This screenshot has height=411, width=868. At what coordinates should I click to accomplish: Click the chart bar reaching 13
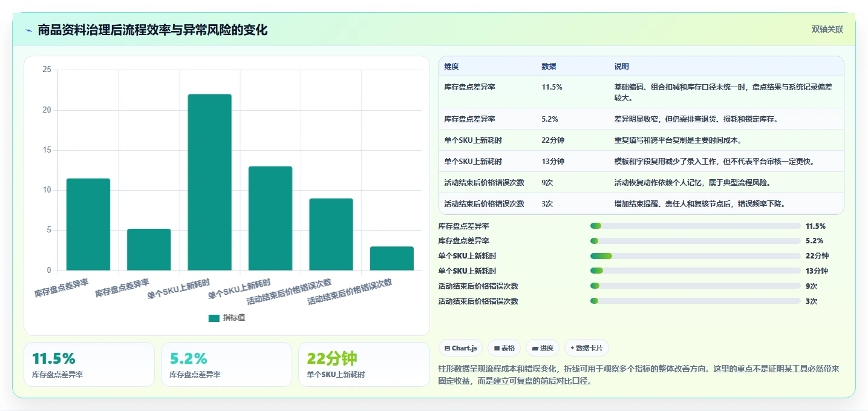(270, 219)
